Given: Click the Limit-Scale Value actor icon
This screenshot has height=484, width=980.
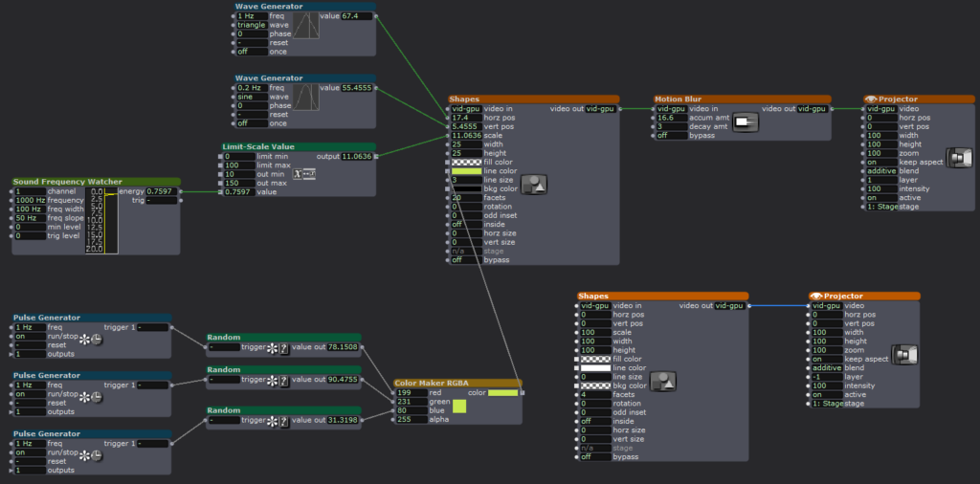Looking at the screenshot, I should pyautogui.click(x=304, y=173).
